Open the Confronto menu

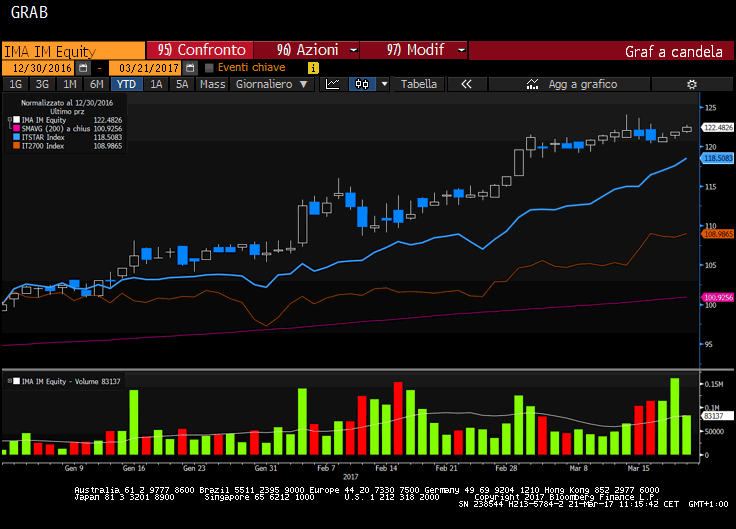202,50
